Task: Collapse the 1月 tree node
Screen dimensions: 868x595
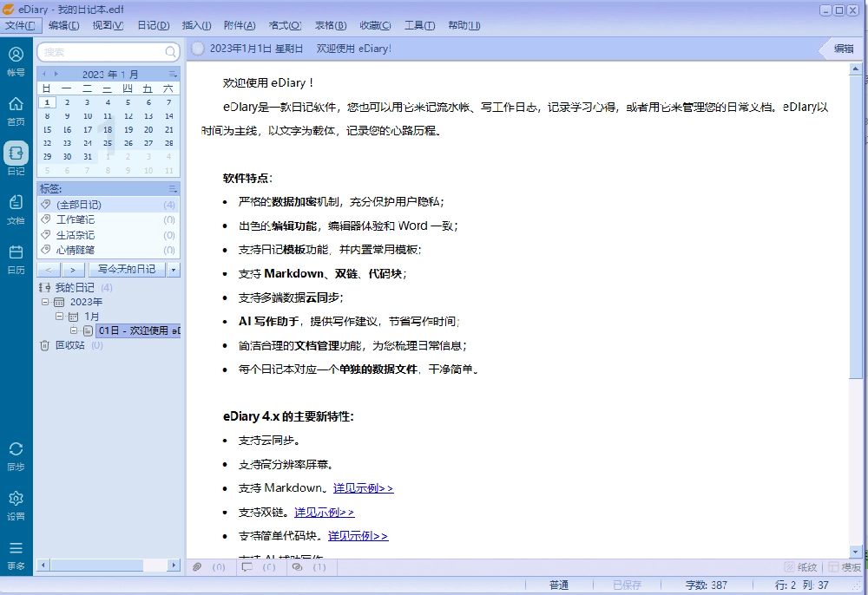Action: point(59,317)
